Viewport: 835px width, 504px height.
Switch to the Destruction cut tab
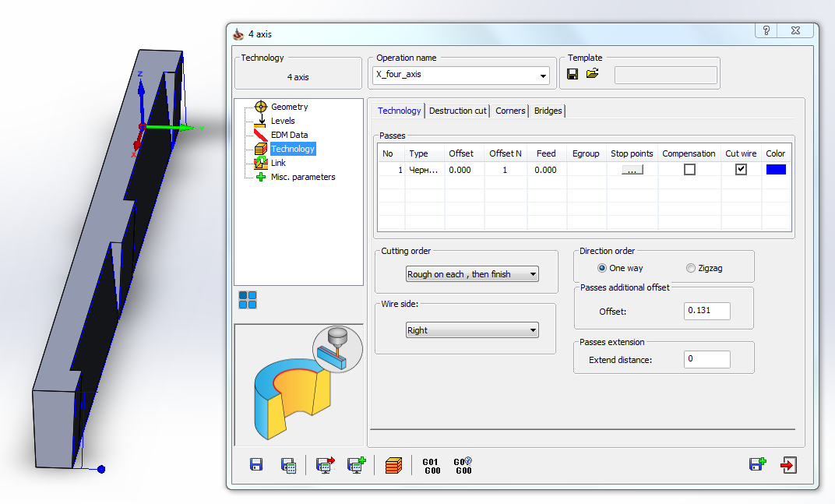(458, 111)
